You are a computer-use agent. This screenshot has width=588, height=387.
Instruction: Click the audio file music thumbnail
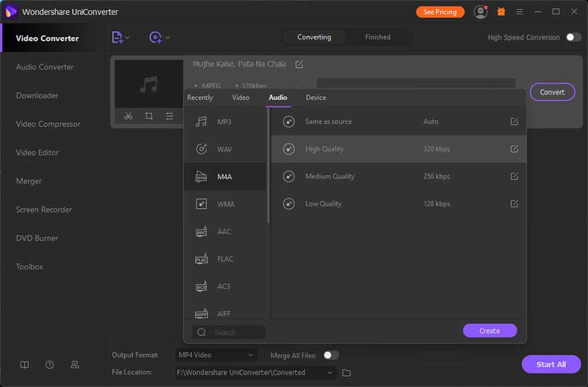pyautogui.click(x=149, y=84)
